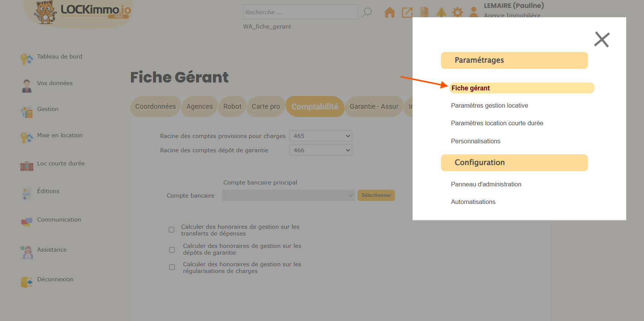Expand the Compte bancaire dropdown
The width and height of the screenshot is (644, 321).
[288, 195]
